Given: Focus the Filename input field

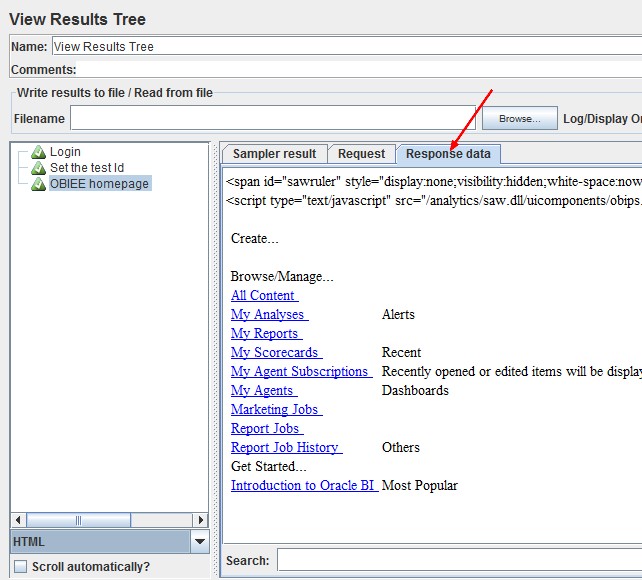Looking at the screenshot, I should [273, 118].
